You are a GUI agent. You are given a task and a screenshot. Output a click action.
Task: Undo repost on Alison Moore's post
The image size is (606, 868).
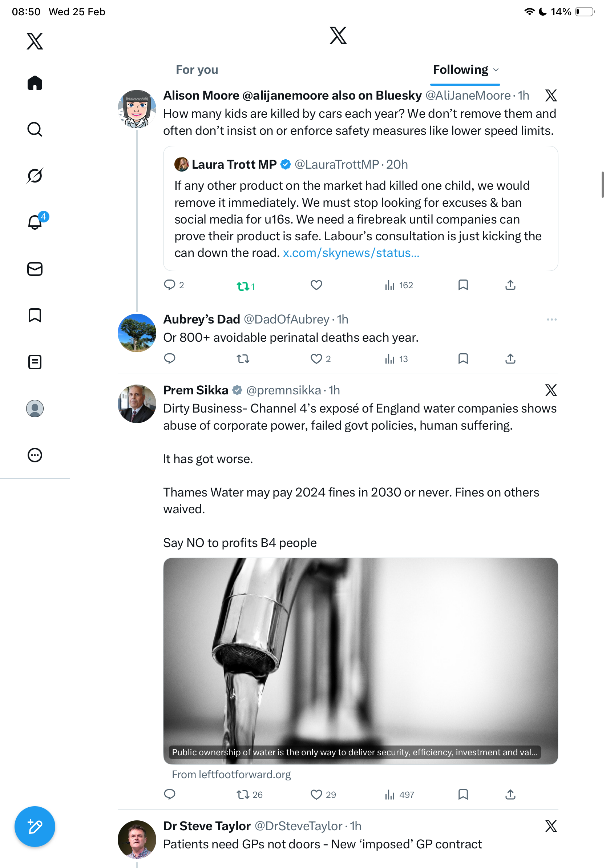pos(244,286)
